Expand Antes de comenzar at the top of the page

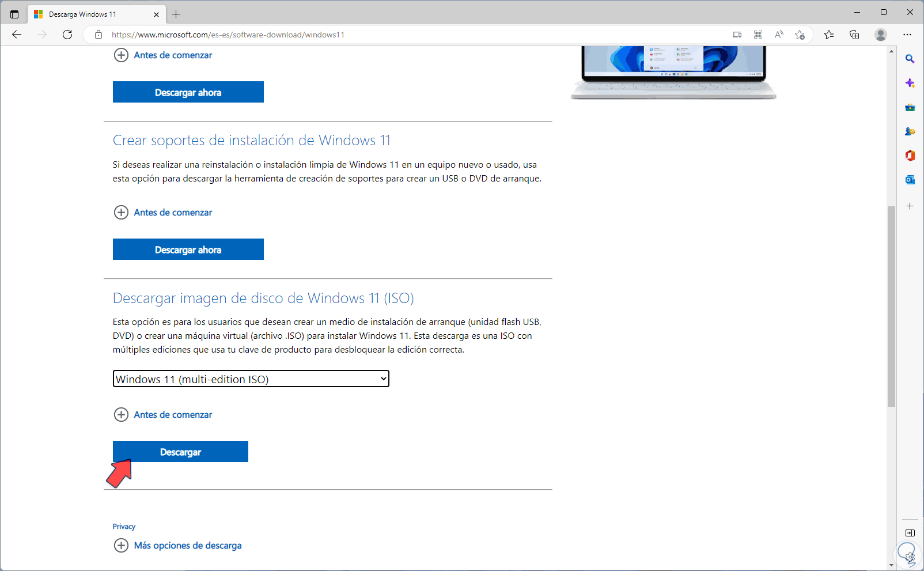[x=163, y=55]
